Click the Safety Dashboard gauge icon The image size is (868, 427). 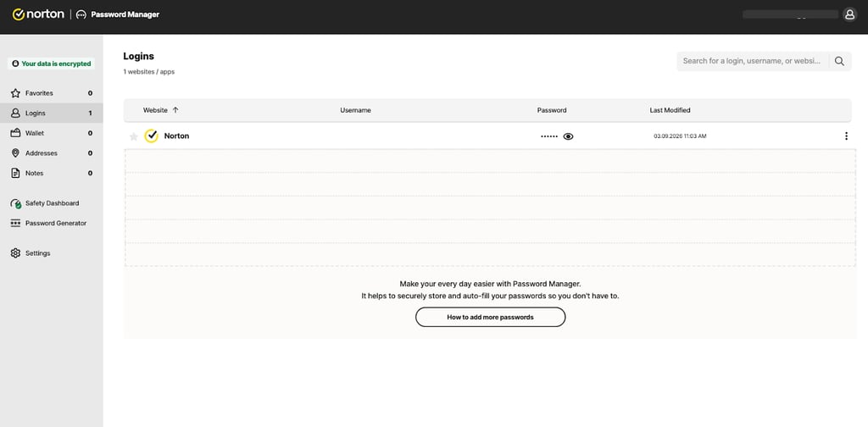[15, 203]
